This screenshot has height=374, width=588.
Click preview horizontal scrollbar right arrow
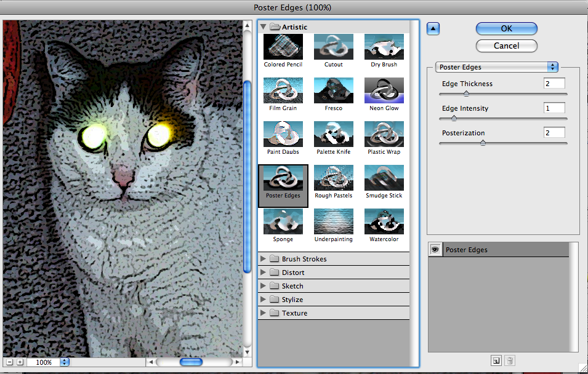point(237,362)
